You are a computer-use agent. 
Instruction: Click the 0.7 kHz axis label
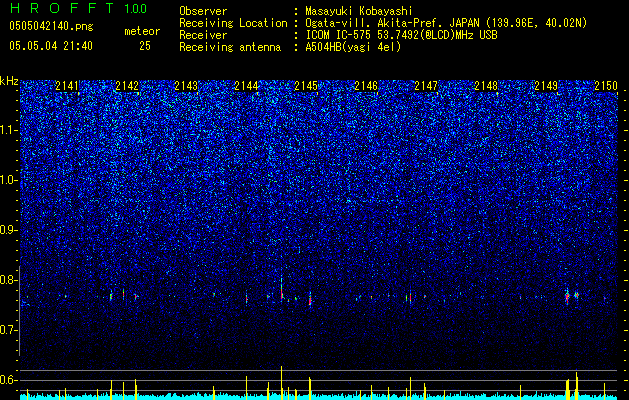tap(9, 330)
